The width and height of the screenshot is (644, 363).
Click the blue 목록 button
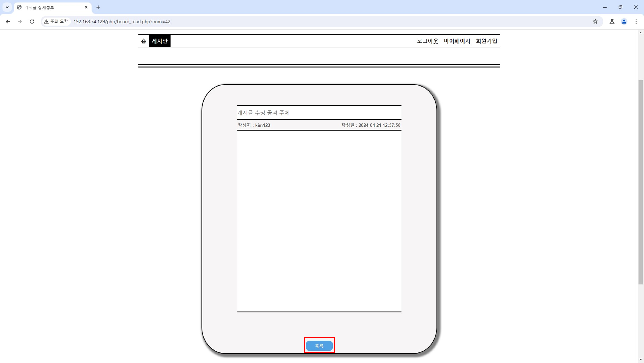(319, 346)
